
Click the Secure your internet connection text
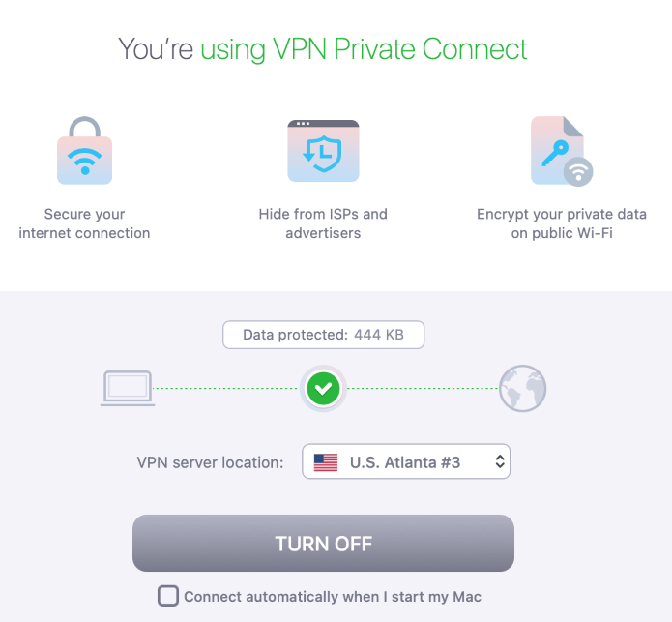coord(84,223)
